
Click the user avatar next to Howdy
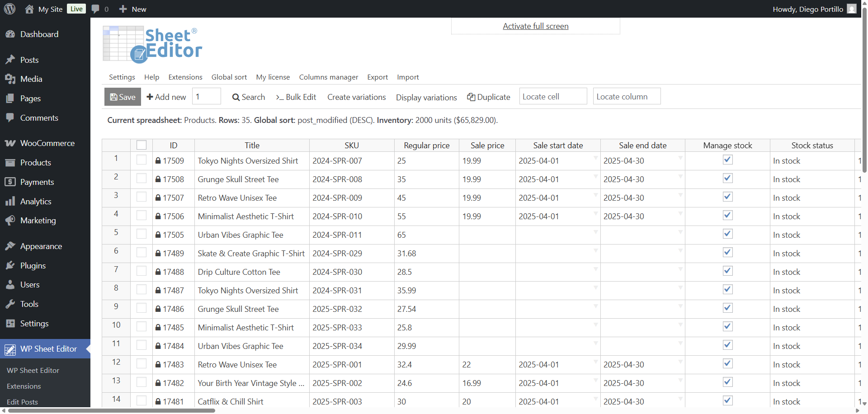(851, 9)
